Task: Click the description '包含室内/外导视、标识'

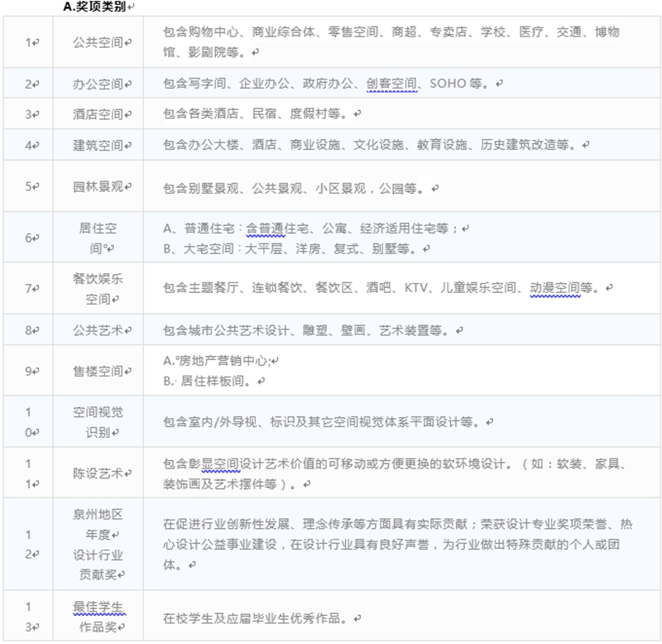Action: [324, 422]
